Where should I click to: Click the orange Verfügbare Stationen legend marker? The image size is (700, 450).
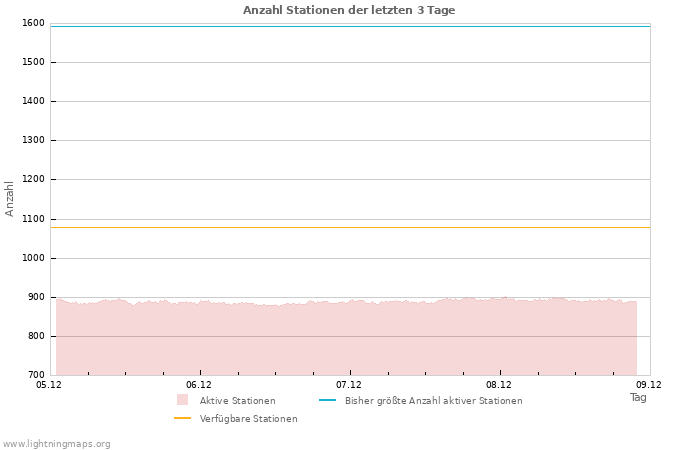[x=182, y=418]
